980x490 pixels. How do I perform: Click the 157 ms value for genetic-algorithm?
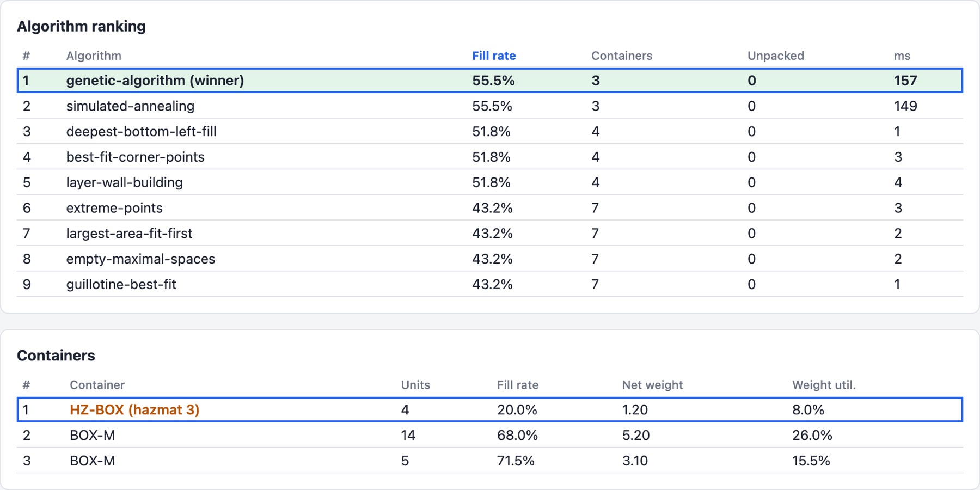(905, 81)
